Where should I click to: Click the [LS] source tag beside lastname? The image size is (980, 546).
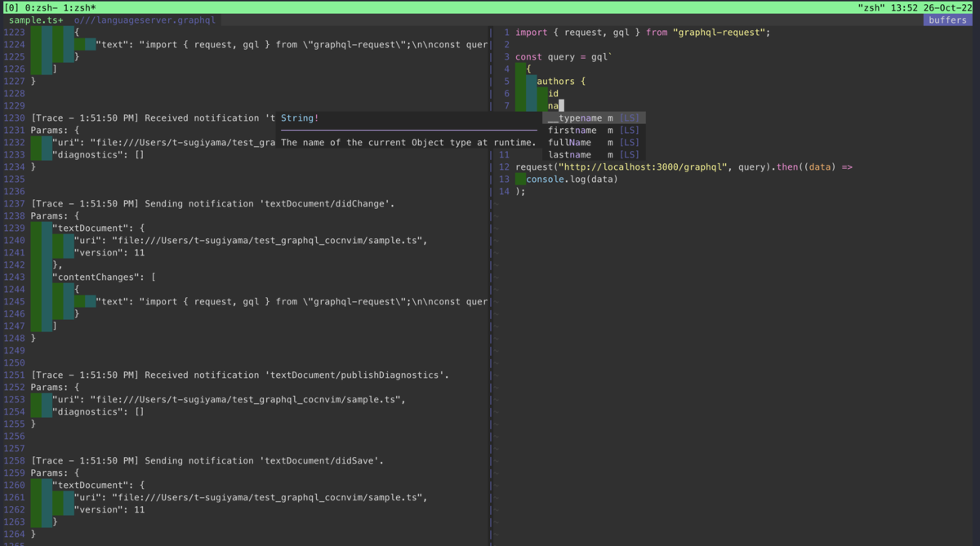[630, 155]
